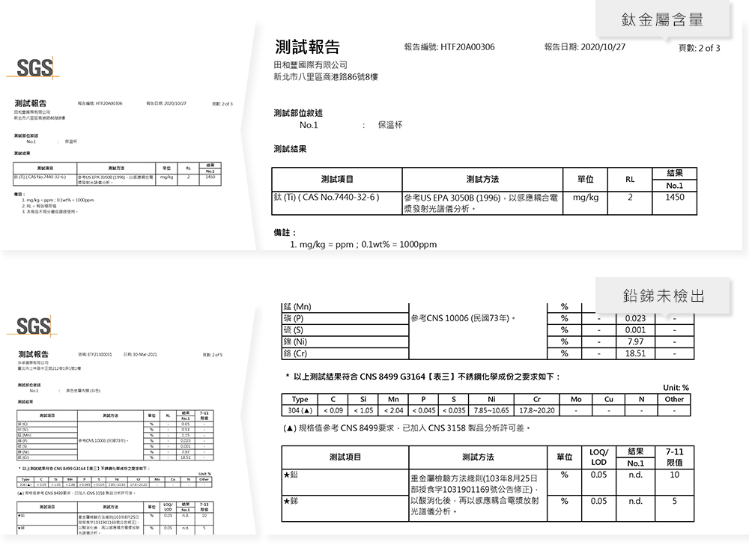The image size is (749, 560).
Task: Select the 鈦金屬含量 label tag
Action: [x=662, y=19]
